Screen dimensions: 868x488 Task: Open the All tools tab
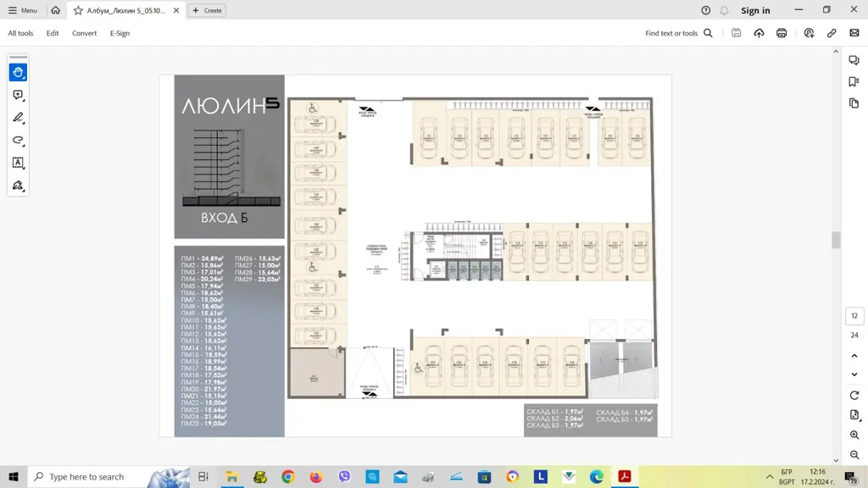pos(20,33)
